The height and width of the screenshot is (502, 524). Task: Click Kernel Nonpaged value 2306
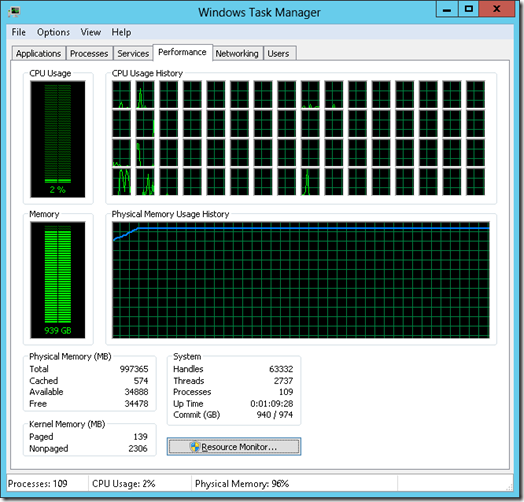[x=138, y=448]
